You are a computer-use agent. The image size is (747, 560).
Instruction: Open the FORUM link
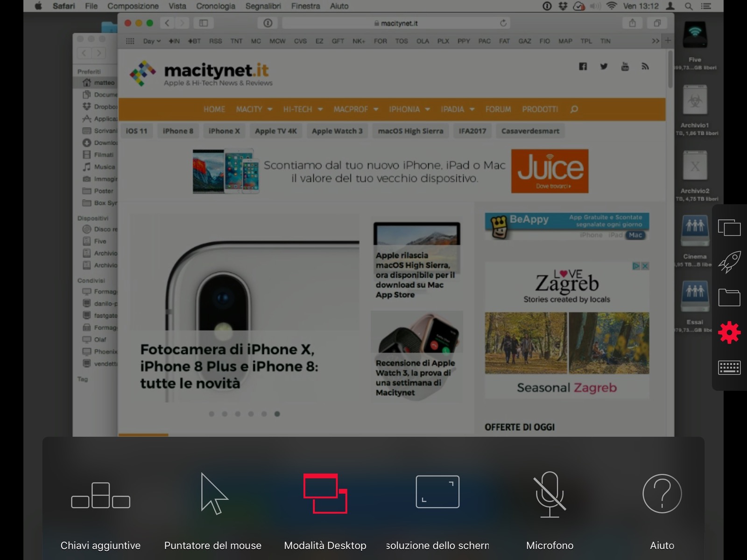(498, 109)
